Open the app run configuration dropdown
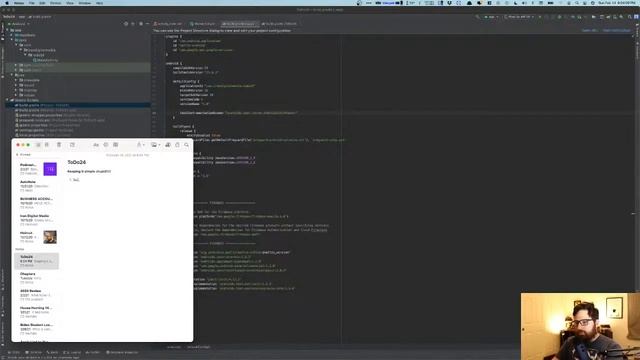640x360 pixels. point(491,17)
